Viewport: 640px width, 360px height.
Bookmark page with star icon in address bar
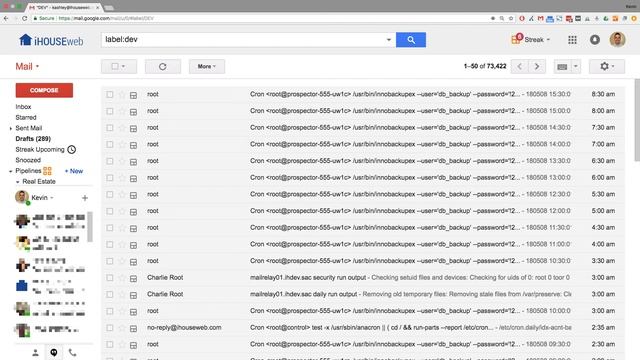coord(511,18)
